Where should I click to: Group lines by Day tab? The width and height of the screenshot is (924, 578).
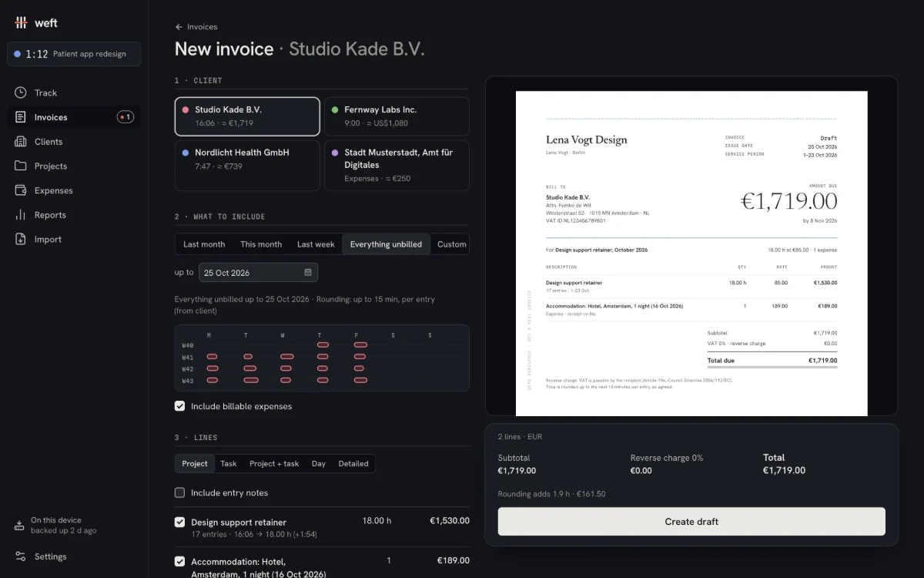pyautogui.click(x=319, y=463)
